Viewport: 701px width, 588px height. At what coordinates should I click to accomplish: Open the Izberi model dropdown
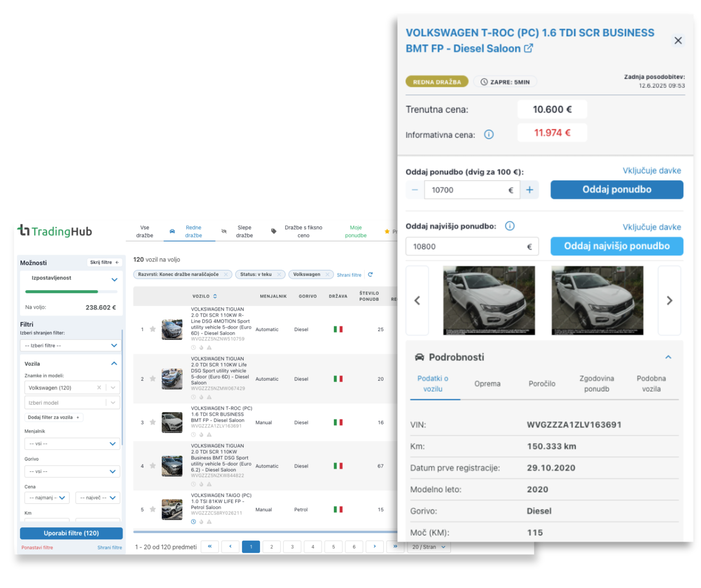click(x=72, y=403)
